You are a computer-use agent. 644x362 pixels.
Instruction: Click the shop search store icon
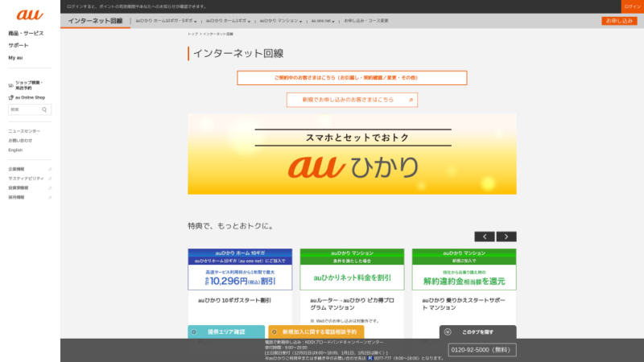(10, 84)
